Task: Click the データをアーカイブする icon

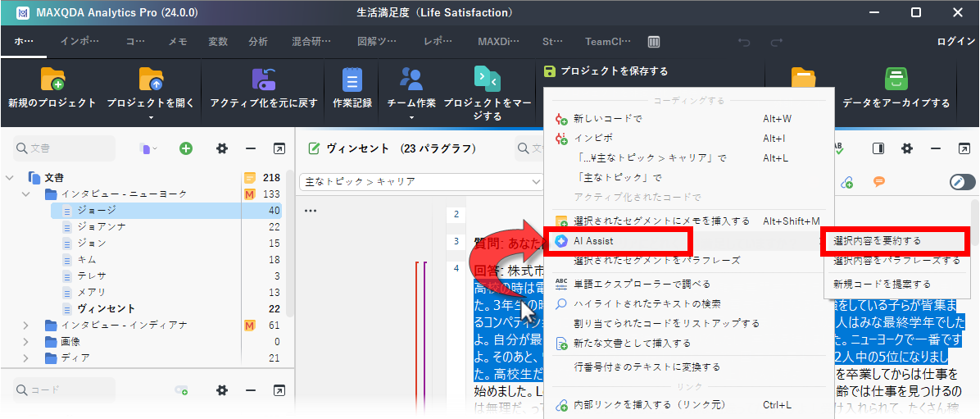Action: click(x=896, y=80)
